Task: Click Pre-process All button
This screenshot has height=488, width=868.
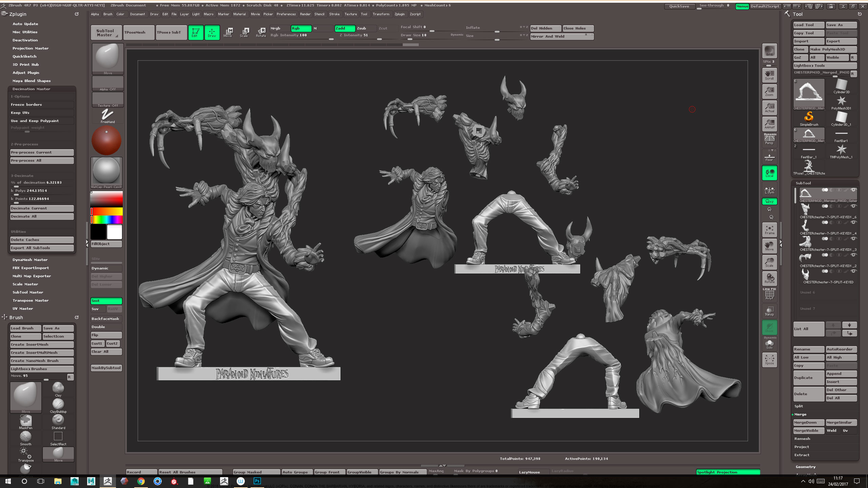Action: point(42,161)
